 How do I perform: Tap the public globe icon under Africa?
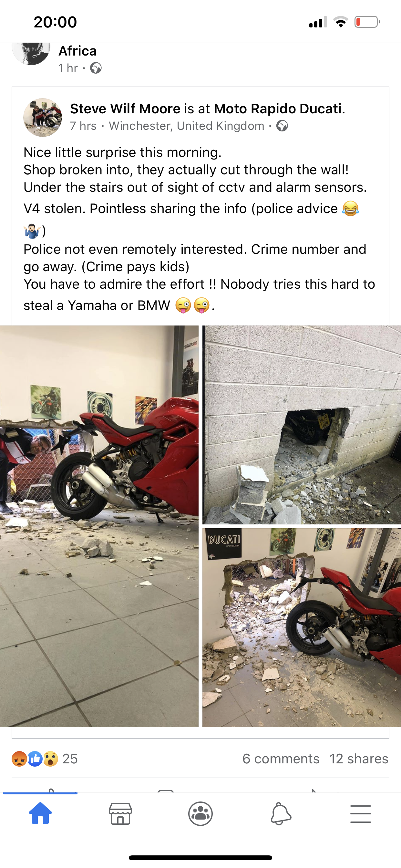[96, 68]
